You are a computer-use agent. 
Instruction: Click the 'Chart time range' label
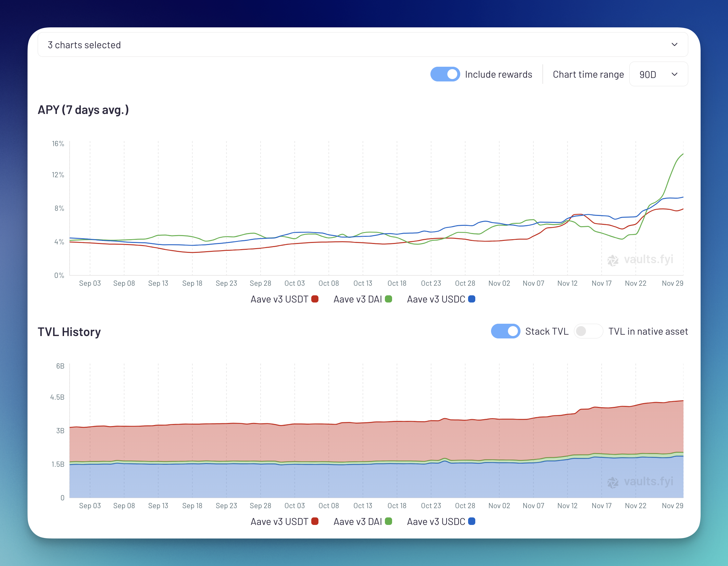click(588, 75)
